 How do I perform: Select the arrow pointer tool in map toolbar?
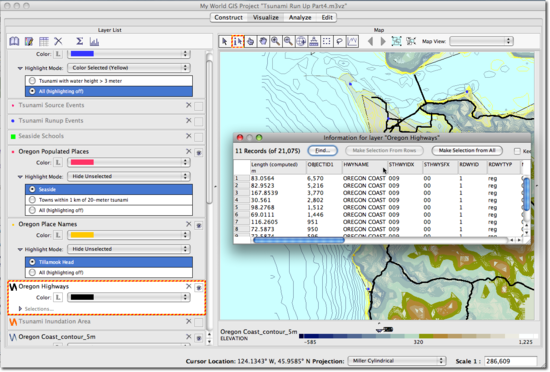(224, 41)
